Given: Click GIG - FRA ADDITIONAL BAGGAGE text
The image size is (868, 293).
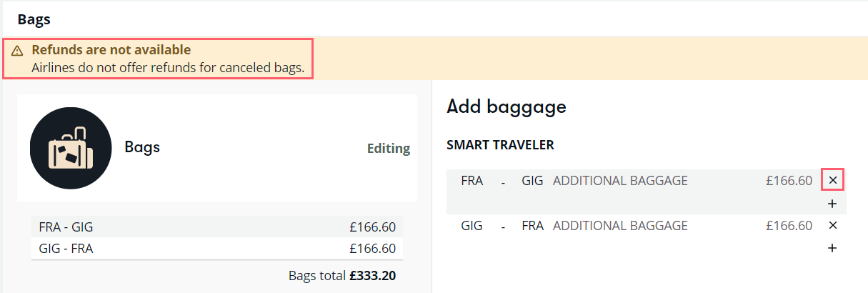Looking at the screenshot, I should pyautogui.click(x=620, y=226).
